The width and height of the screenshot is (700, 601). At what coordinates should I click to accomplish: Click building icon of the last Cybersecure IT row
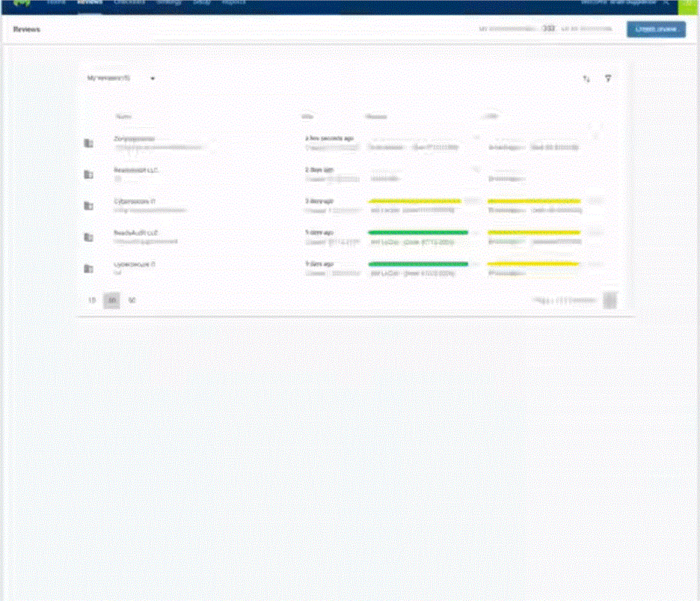89,269
